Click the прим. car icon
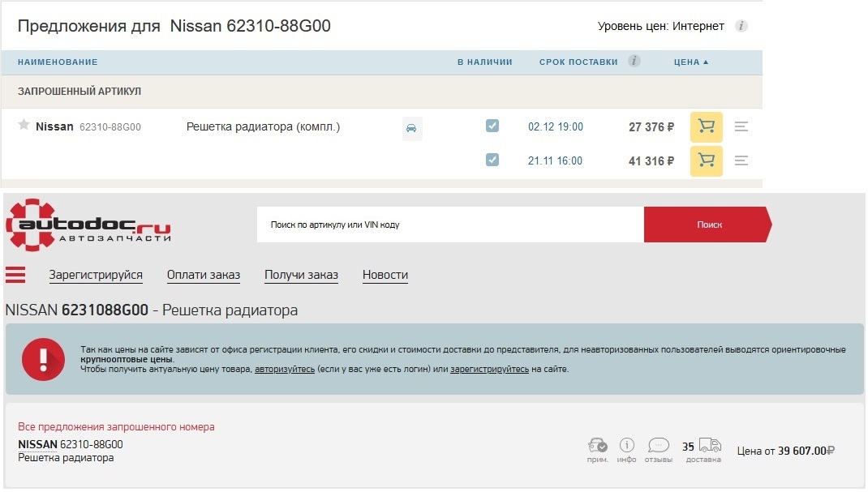 (597, 445)
